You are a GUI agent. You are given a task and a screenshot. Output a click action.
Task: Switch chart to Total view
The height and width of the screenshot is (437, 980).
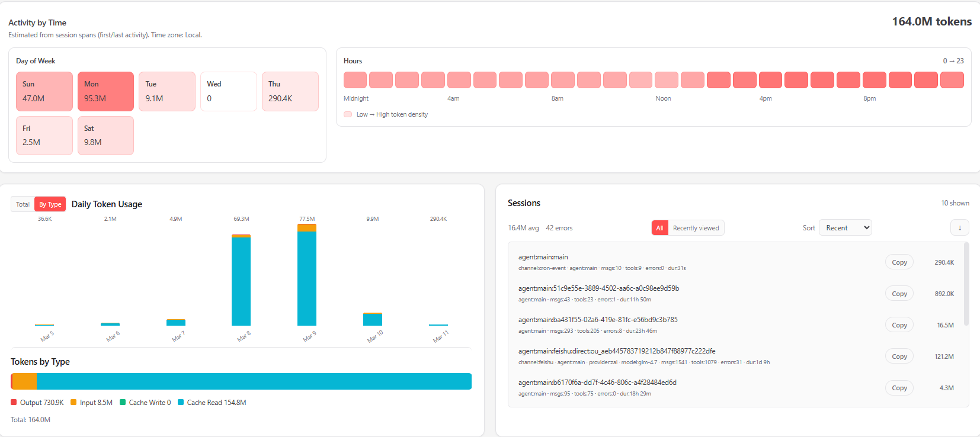click(x=23, y=204)
